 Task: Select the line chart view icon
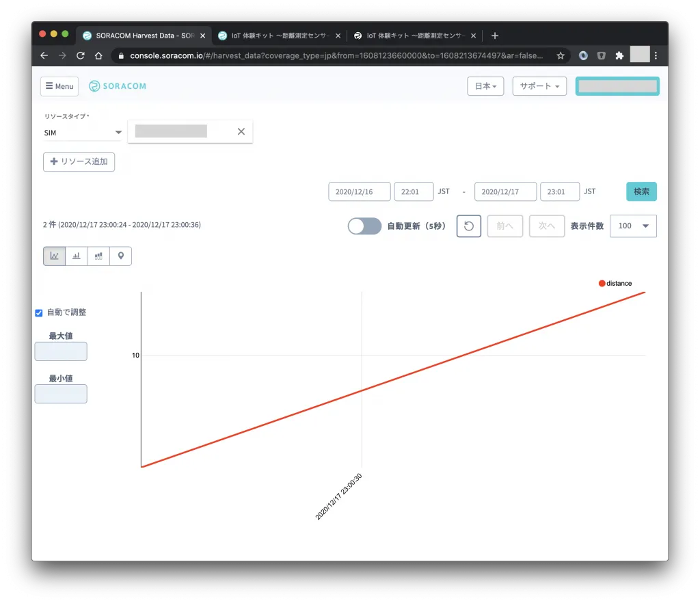[54, 256]
